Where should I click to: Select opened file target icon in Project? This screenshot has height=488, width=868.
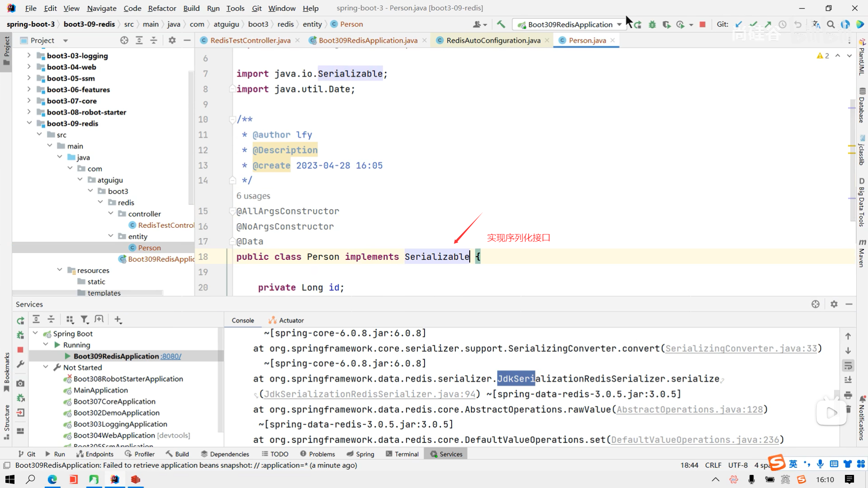(124, 40)
